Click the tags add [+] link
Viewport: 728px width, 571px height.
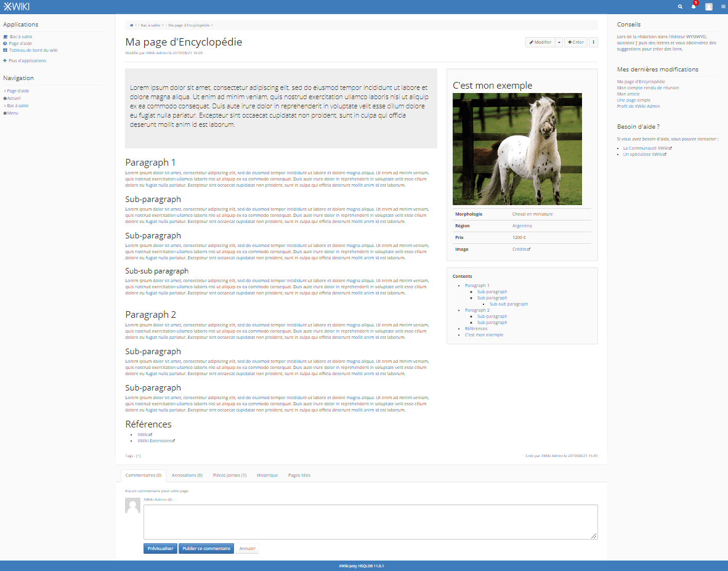point(139,456)
